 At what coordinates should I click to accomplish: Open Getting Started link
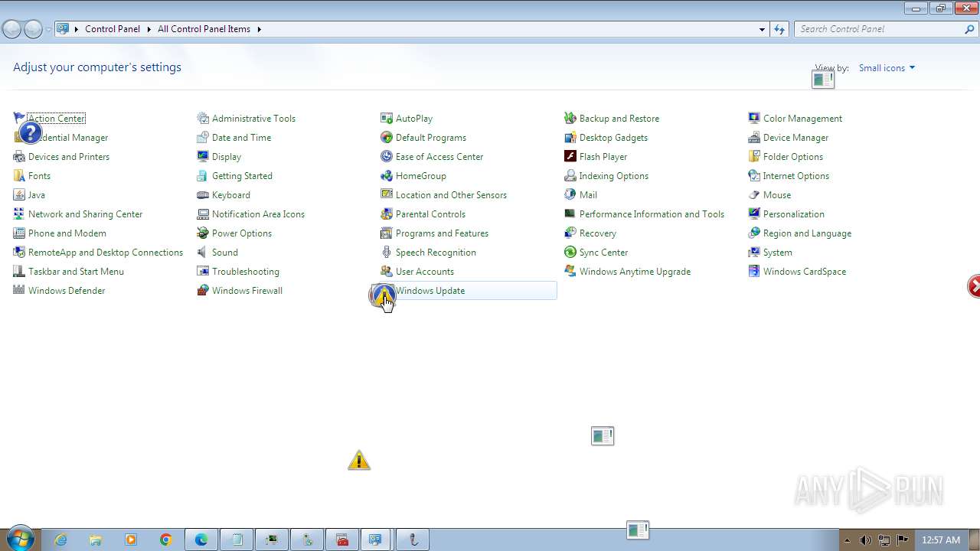click(242, 176)
